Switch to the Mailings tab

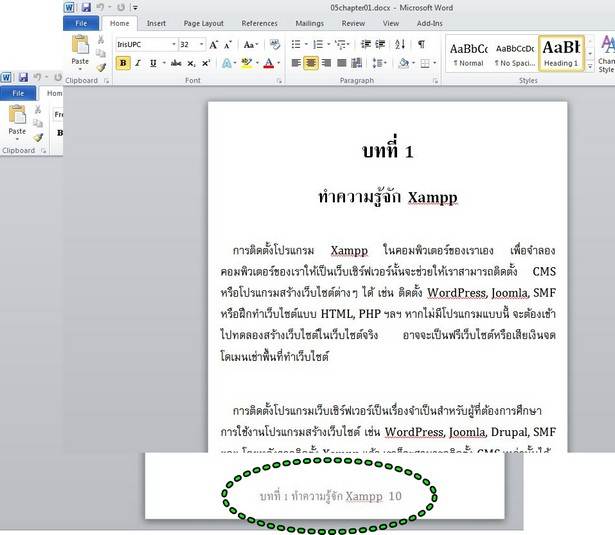click(309, 24)
